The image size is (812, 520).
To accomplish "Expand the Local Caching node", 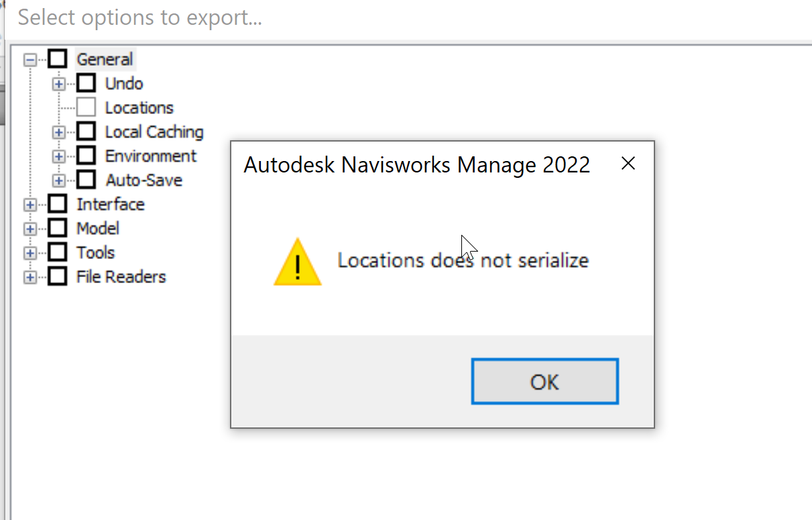I will (x=58, y=132).
